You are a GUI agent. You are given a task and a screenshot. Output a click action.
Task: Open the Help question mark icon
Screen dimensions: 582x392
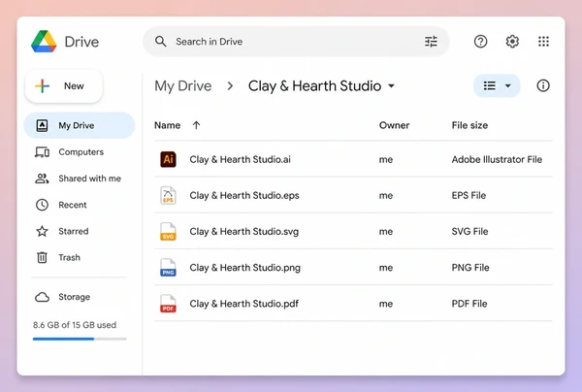pyautogui.click(x=480, y=41)
